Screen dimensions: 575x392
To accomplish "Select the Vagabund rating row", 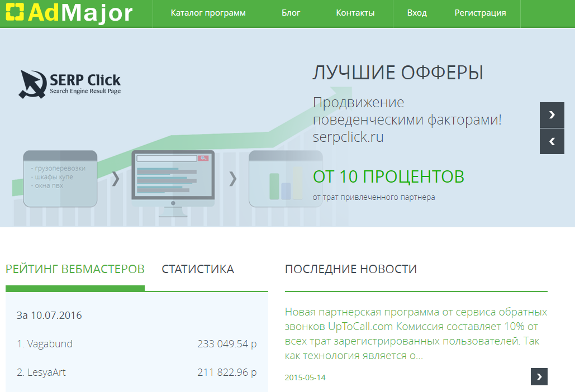I will (x=136, y=343).
